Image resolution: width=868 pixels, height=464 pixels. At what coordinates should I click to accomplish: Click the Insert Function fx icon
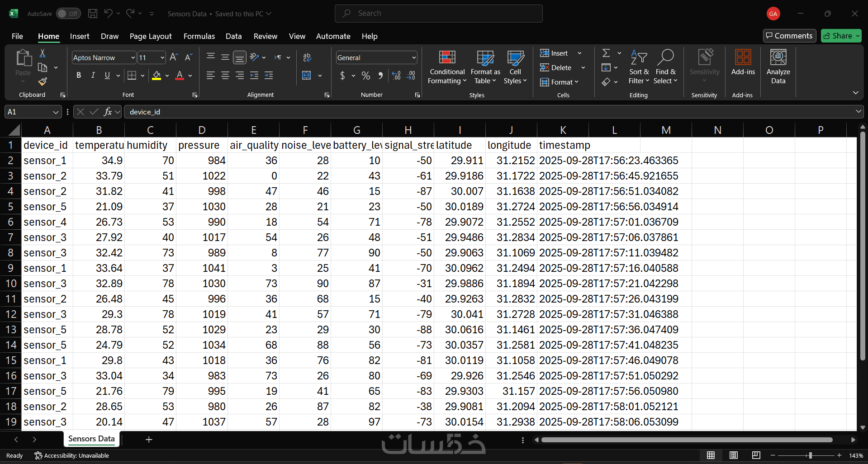pos(108,112)
